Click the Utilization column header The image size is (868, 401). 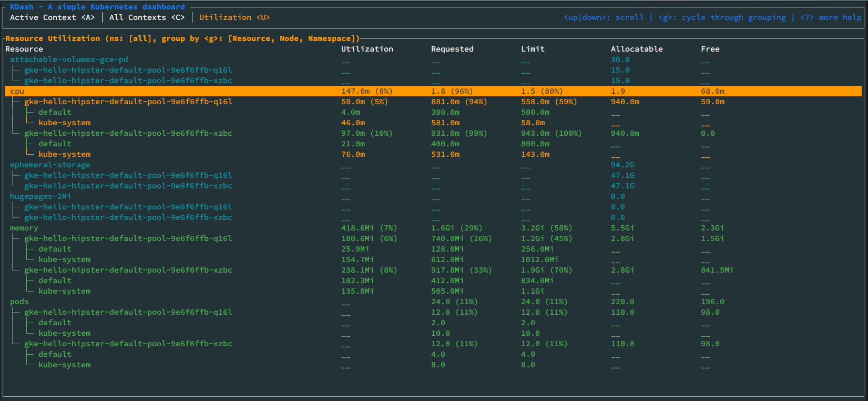click(x=367, y=49)
